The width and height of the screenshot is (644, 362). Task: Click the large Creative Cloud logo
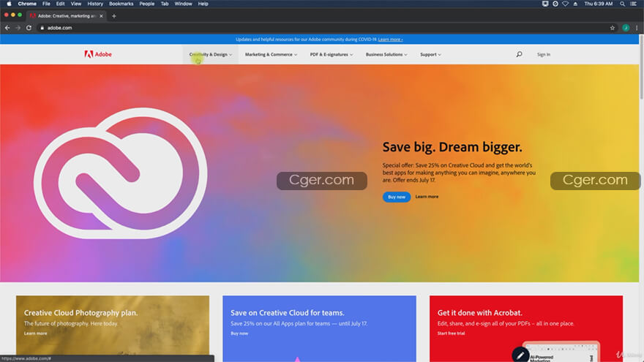[121, 173]
